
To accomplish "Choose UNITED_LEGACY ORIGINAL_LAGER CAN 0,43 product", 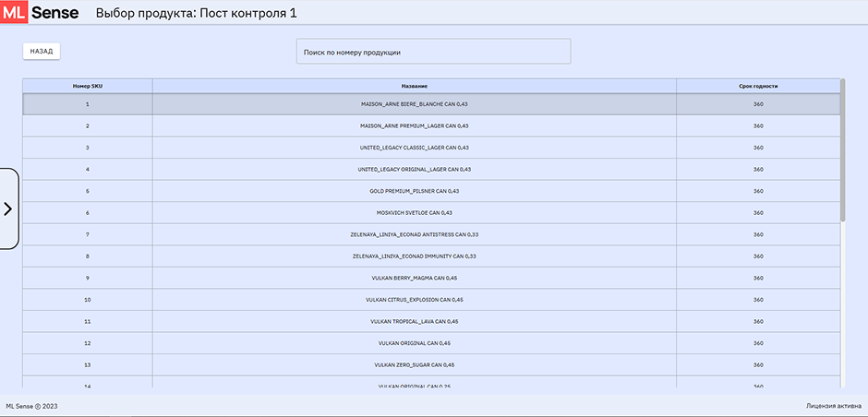I will tap(414, 169).
